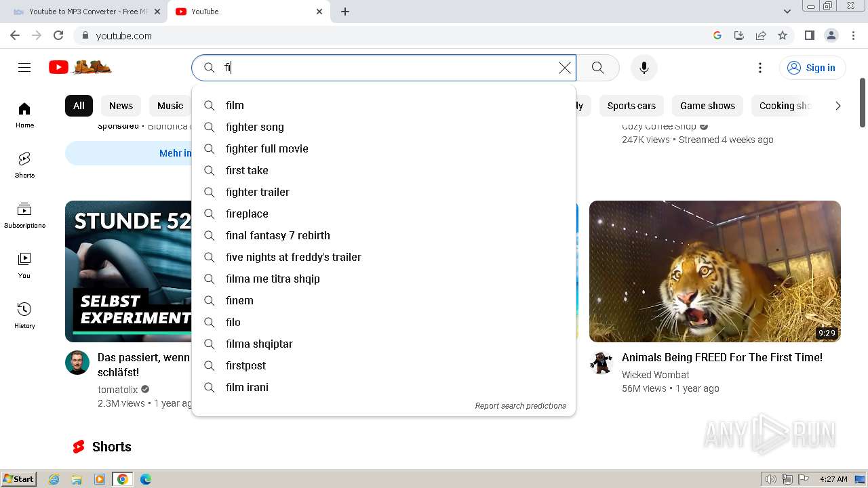Image resolution: width=868 pixels, height=488 pixels.
Task: Choose suggestion 'filo'
Action: click(x=384, y=322)
